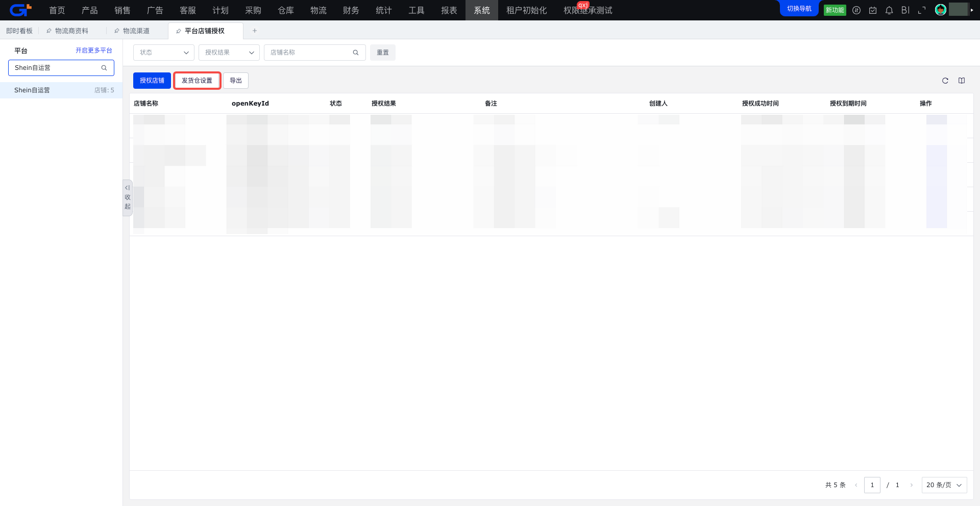Open the 销售 menu
This screenshot has height=506, width=980.
pyautogui.click(x=122, y=10)
